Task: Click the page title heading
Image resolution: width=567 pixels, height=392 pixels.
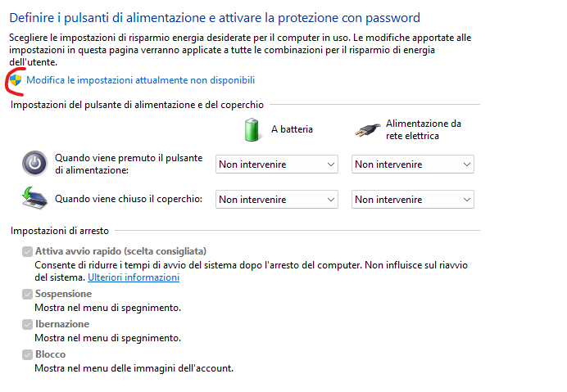Action: [215, 18]
